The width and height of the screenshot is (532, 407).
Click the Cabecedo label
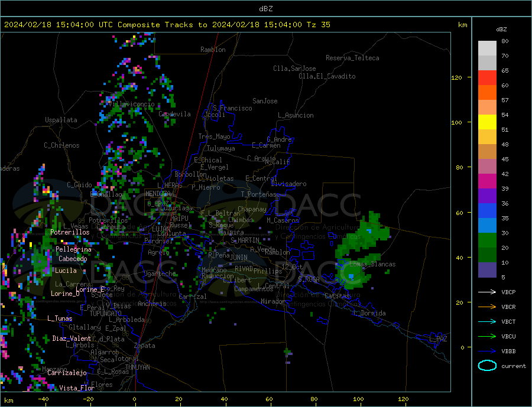73,259
